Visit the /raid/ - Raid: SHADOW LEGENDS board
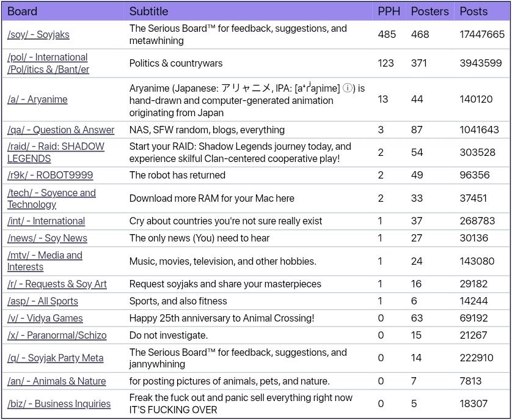Image resolution: width=512 pixels, height=420 pixels. pos(56,152)
